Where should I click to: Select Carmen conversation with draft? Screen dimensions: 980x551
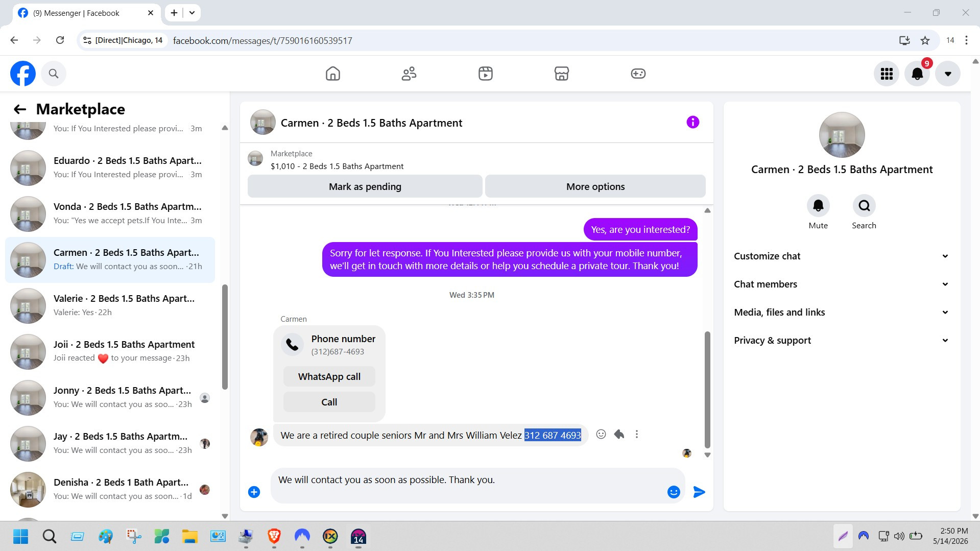[x=110, y=259]
